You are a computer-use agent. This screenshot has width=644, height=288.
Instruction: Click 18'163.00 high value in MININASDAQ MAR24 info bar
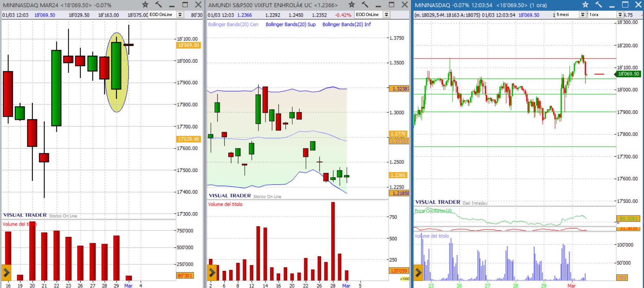pyautogui.click(x=108, y=15)
